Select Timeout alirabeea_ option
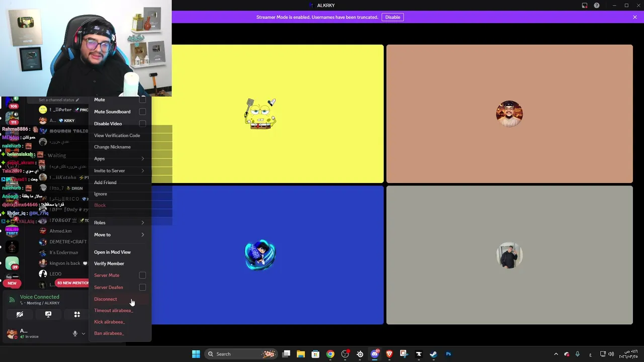The width and height of the screenshot is (644, 362). click(114, 311)
